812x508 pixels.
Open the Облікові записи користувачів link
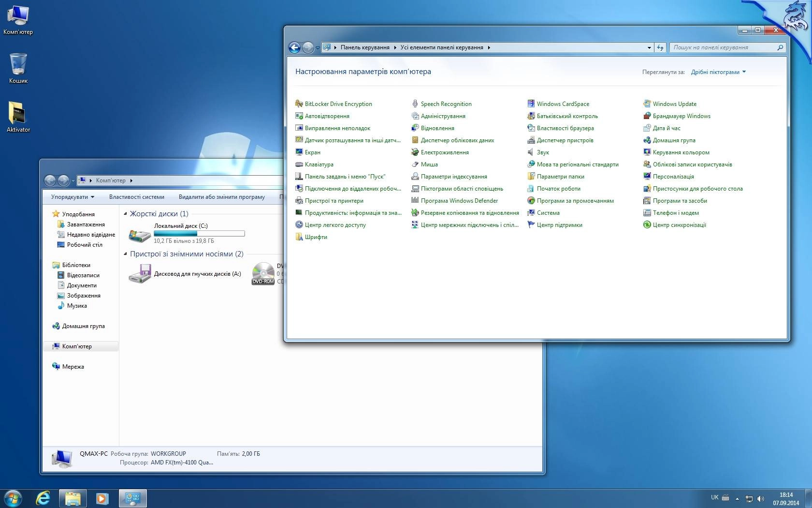[692, 164]
